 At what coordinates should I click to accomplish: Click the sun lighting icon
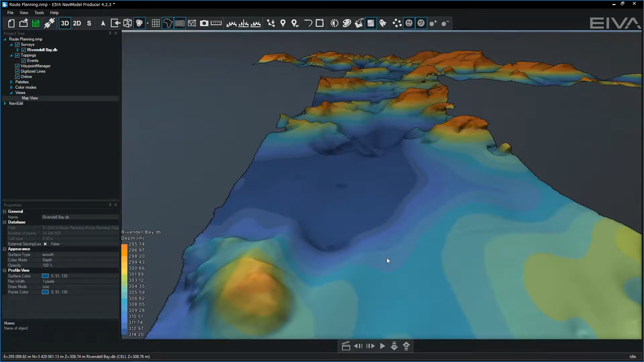335,23
